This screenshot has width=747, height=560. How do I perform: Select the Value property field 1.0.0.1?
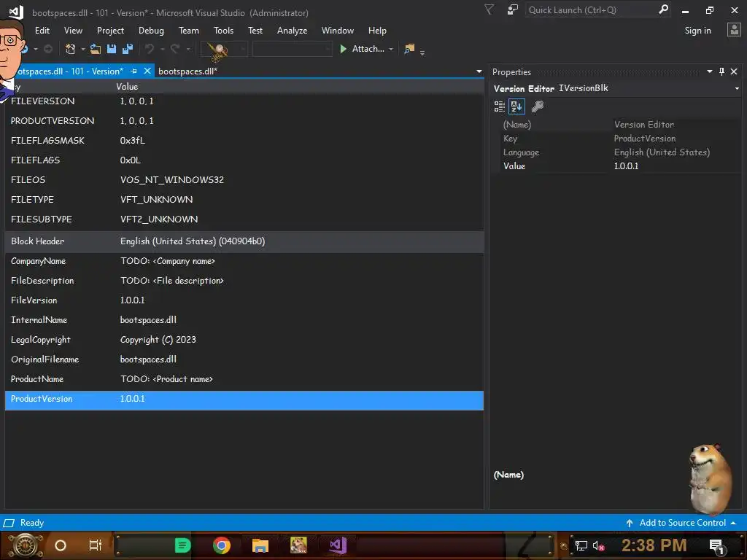(675, 166)
